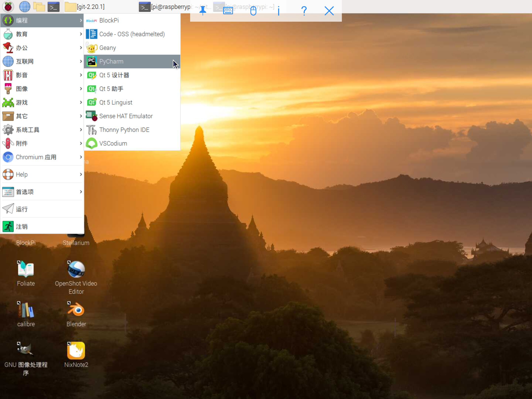532x399 pixels.
Task: Click the Thonny Th icon
Action: click(x=92, y=130)
